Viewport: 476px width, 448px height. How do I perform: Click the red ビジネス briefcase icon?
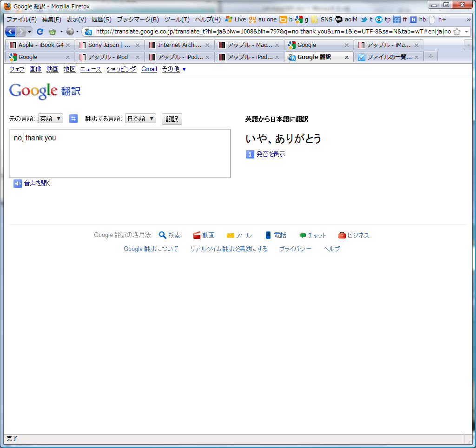pyautogui.click(x=342, y=235)
